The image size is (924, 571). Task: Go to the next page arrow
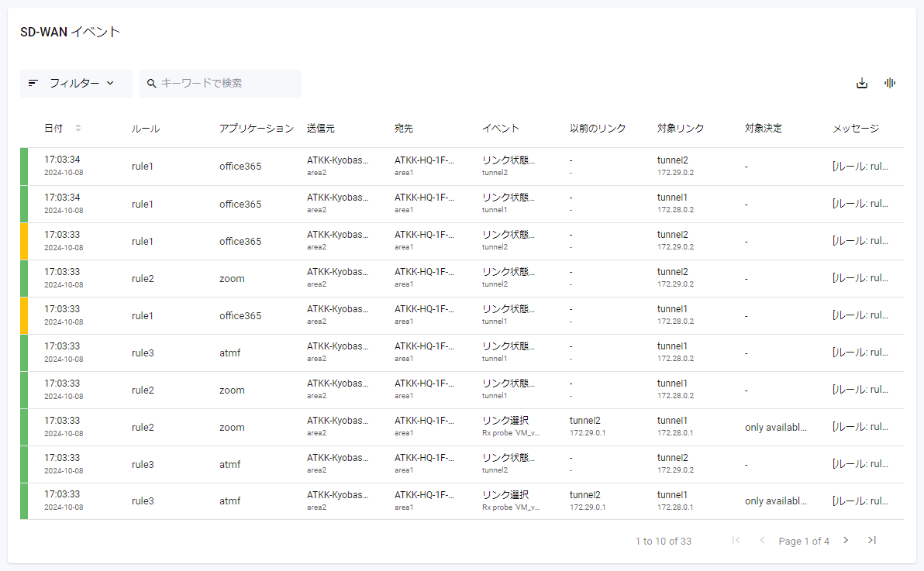(846, 541)
